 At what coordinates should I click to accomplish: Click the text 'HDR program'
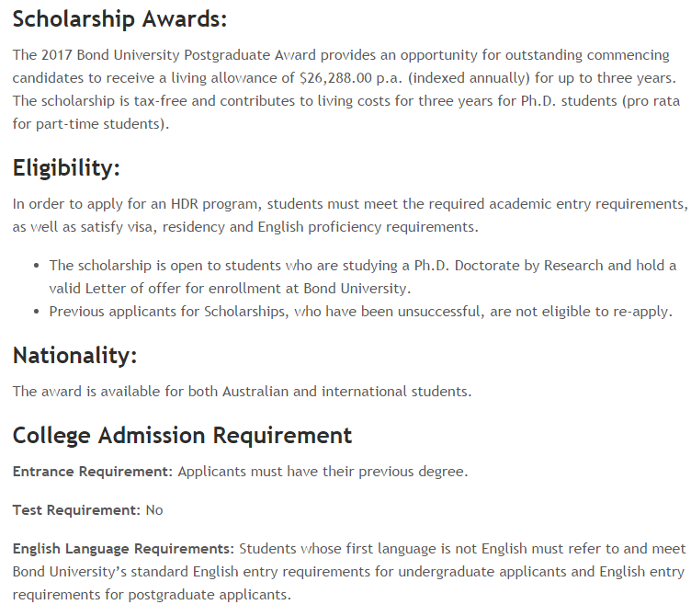(216, 204)
